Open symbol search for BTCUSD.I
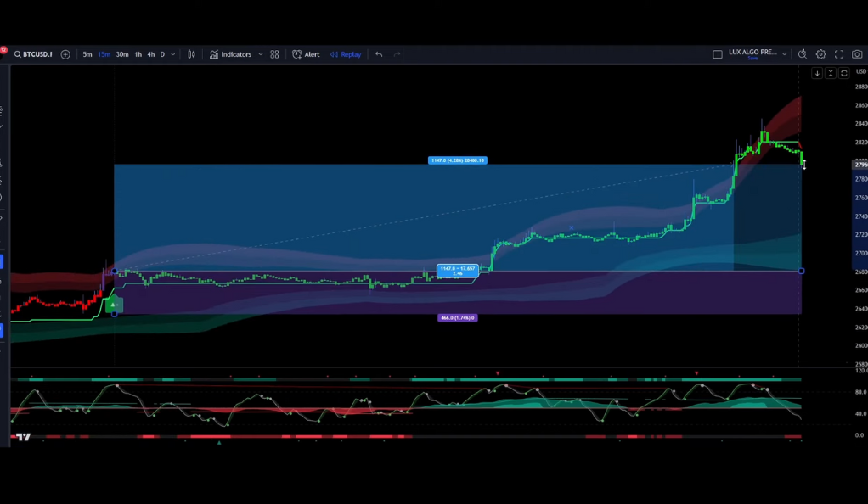868x504 pixels. pyautogui.click(x=33, y=54)
